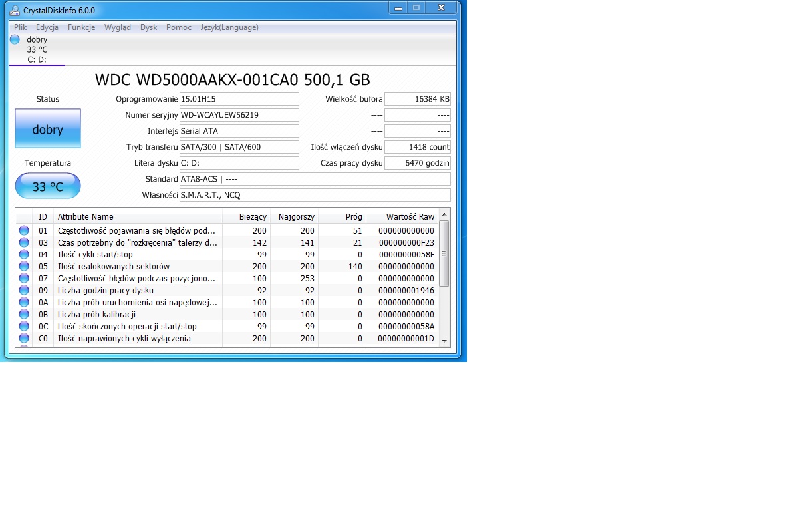Click the CrystalDiskInfo title bar app icon
Screen dimensions: 812x505
coord(15,10)
